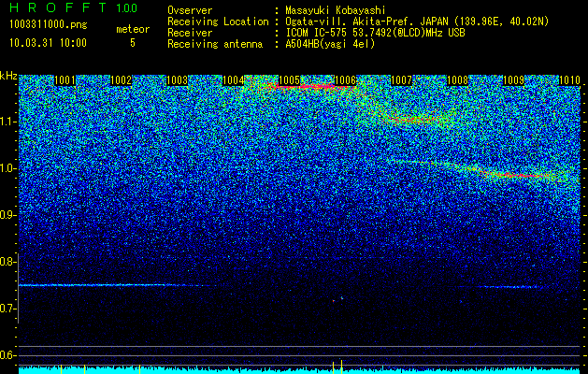This screenshot has width=588, height=374.
Task: Click the 1003 time marker label
Action: (x=177, y=80)
